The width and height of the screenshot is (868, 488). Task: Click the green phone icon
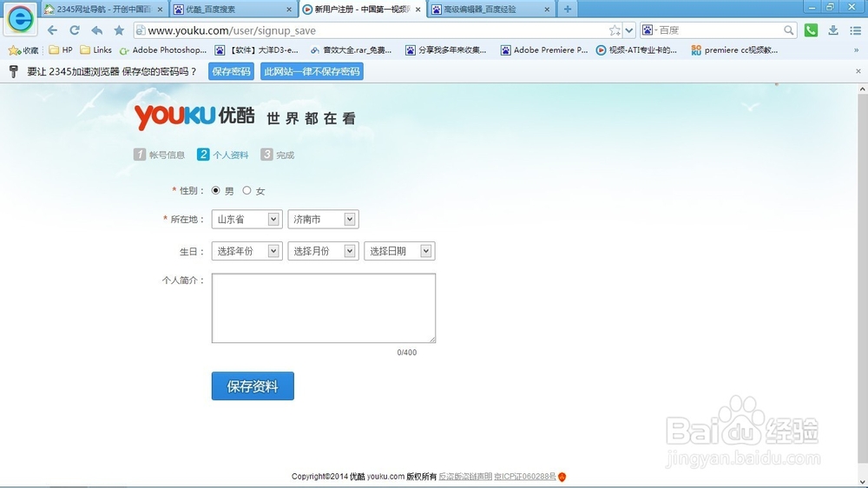(x=811, y=30)
